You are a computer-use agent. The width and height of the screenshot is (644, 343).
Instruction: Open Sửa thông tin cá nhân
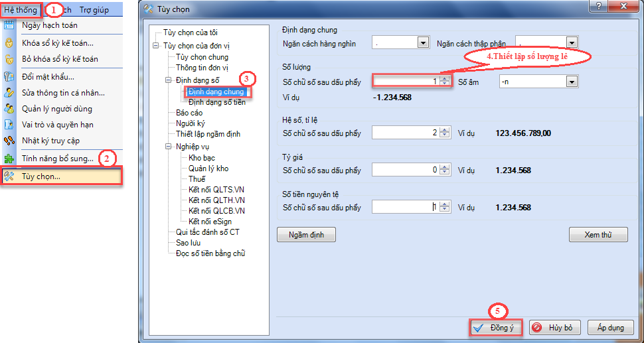[x=62, y=93]
